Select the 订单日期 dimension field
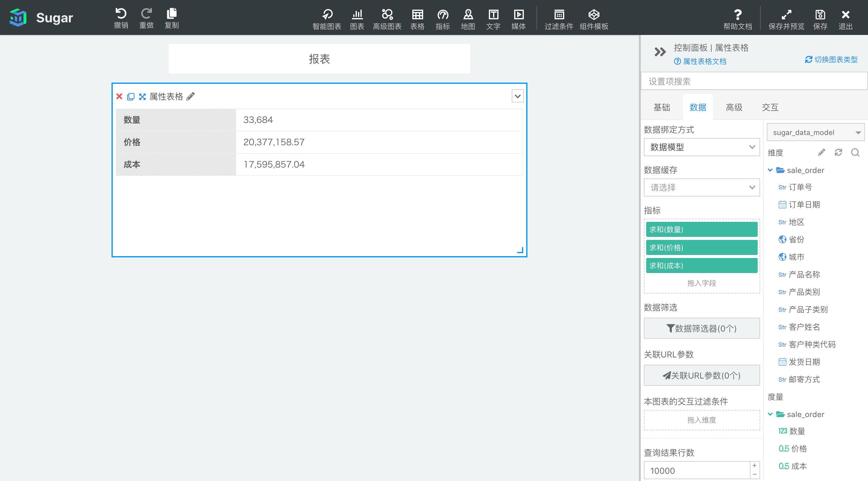This screenshot has width=868, height=481. tap(799, 205)
